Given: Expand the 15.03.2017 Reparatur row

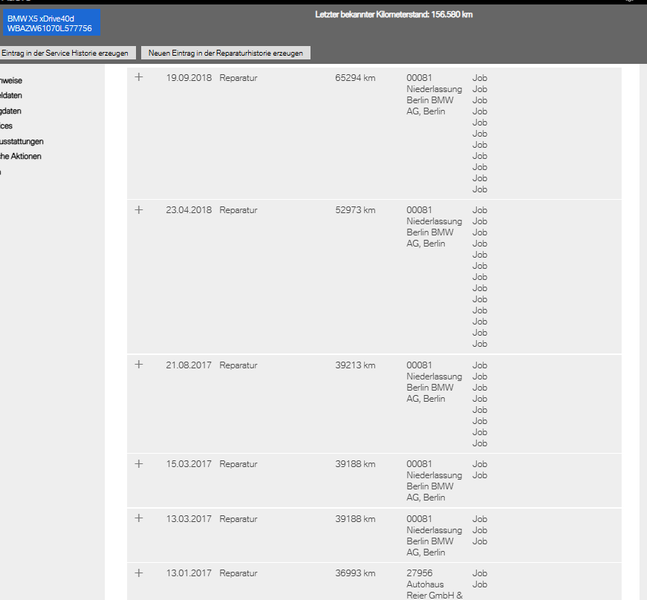Looking at the screenshot, I should [139, 464].
